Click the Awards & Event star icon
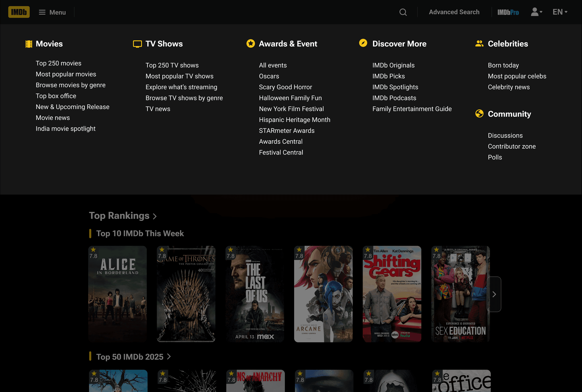 tap(250, 43)
